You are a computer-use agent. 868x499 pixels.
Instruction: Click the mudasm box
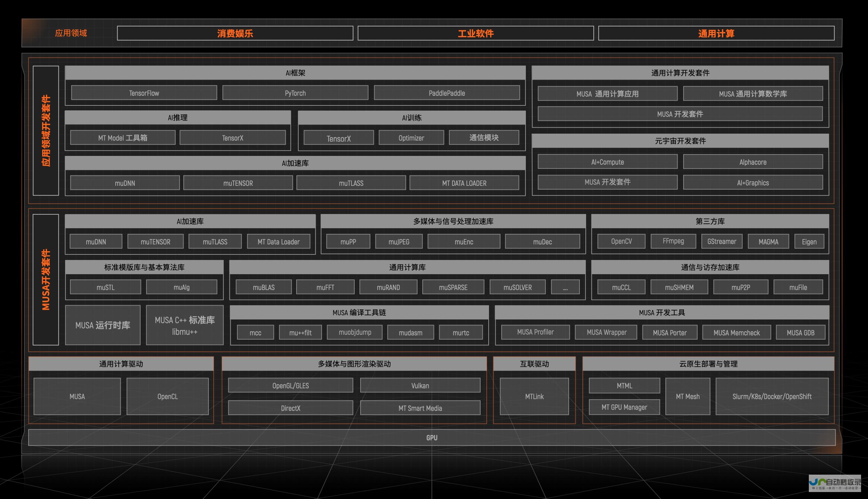pos(411,332)
